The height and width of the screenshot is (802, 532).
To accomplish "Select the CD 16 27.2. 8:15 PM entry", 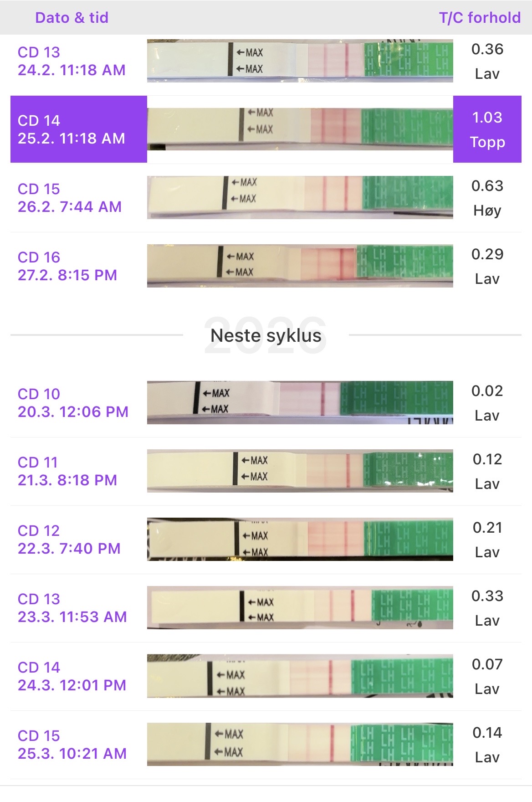I will (x=67, y=266).
